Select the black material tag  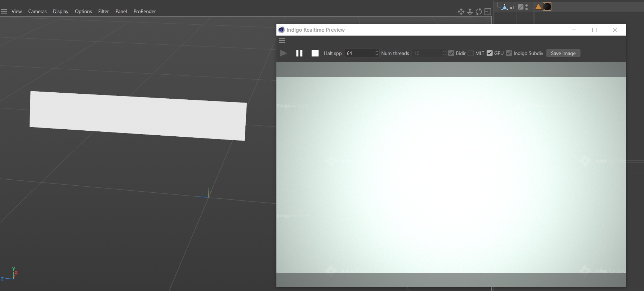click(547, 7)
